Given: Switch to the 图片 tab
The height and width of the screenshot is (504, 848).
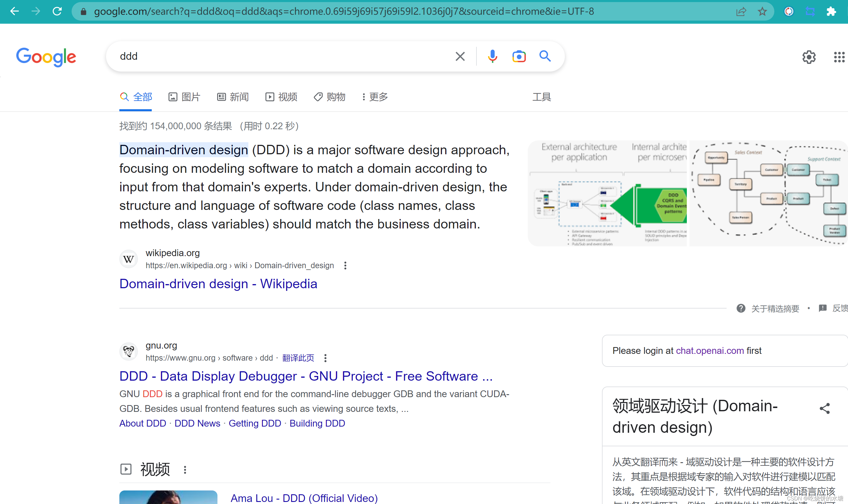Looking at the screenshot, I should click(184, 97).
